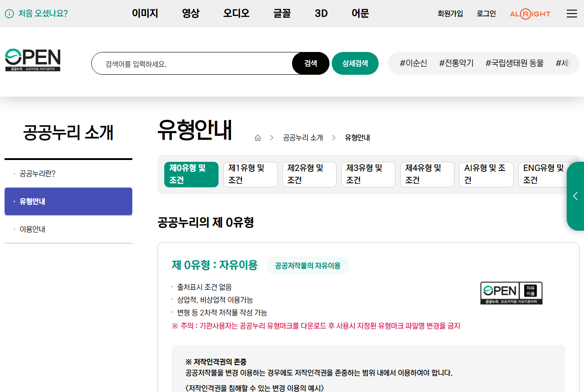Select the #전통악기 hashtag

[x=456, y=63]
